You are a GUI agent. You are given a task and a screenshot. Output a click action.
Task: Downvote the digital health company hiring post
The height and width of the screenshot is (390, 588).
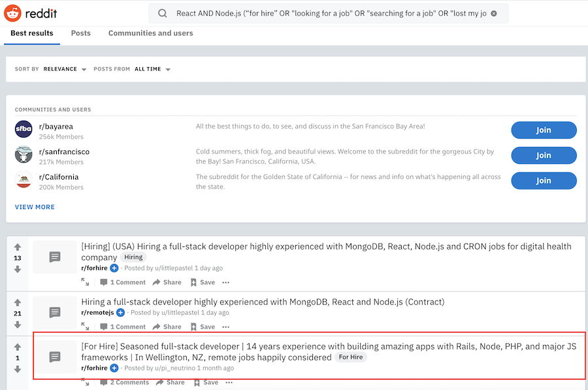pyautogui.click(x=18, y=269)
